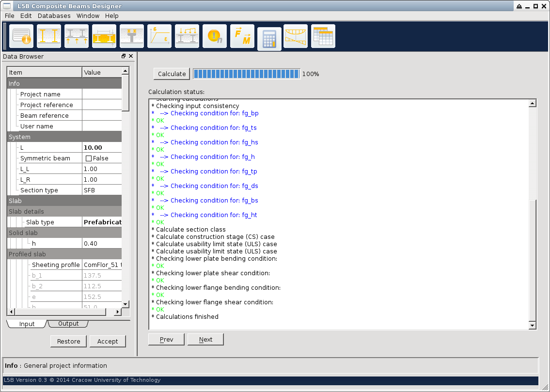Open the Sheeting profile ComFlor value selector

tap(102, 265)
